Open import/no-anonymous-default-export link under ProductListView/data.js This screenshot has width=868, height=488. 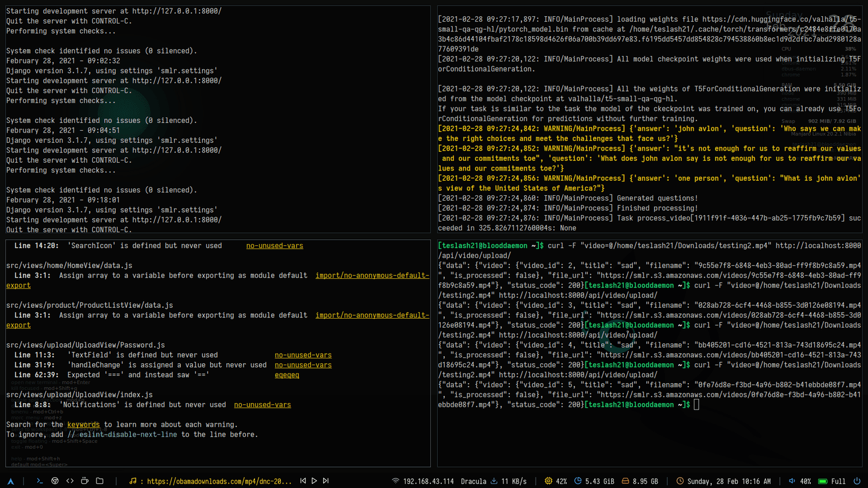pos(372,315)
